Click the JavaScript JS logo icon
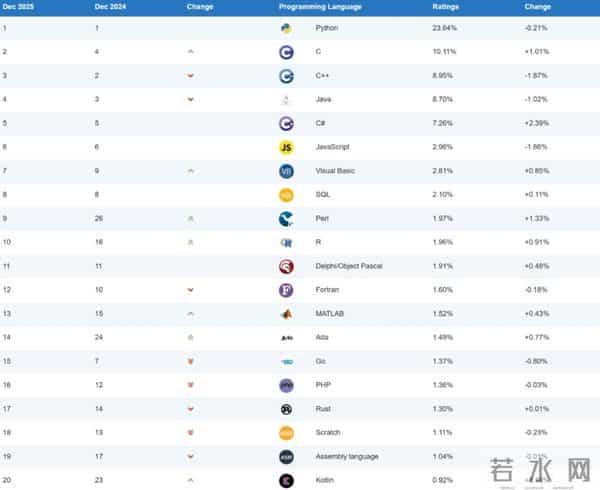Viewport: 600px width, 490px height. (286, 147)
